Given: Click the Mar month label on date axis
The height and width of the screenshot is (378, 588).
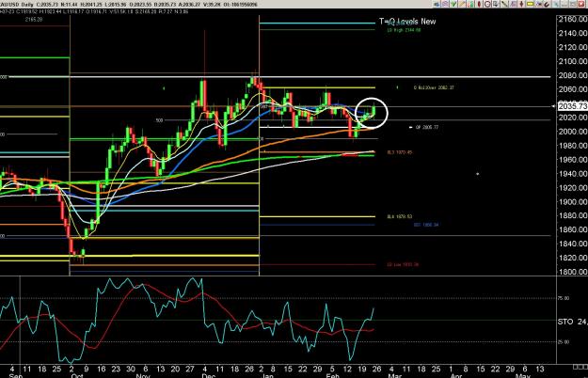Looking at the screenshot, I should pos(395,375).
